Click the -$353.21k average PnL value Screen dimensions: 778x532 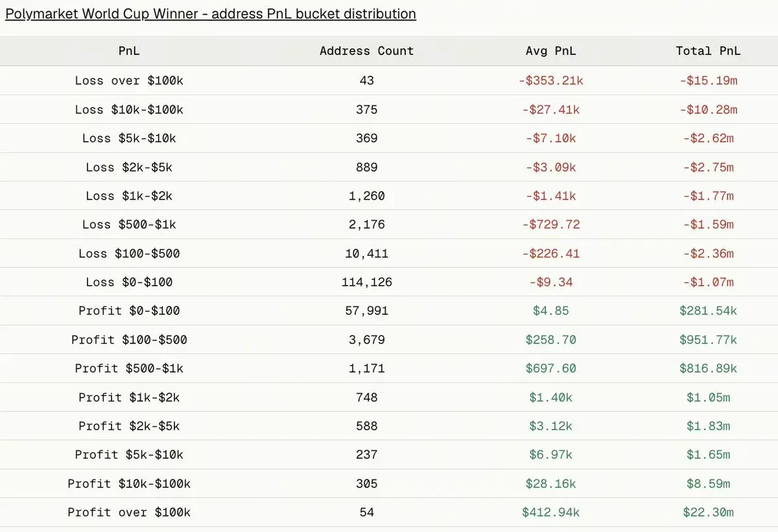(550, 81)
